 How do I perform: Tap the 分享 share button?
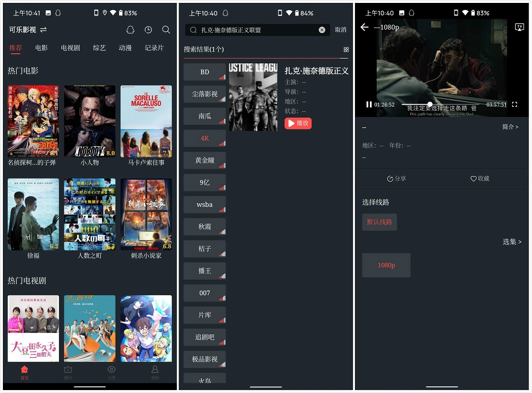coord(396,179)
